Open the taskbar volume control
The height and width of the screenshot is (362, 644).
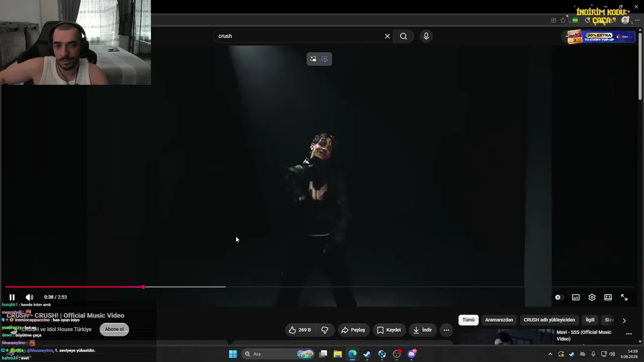(x=612, y=354)
